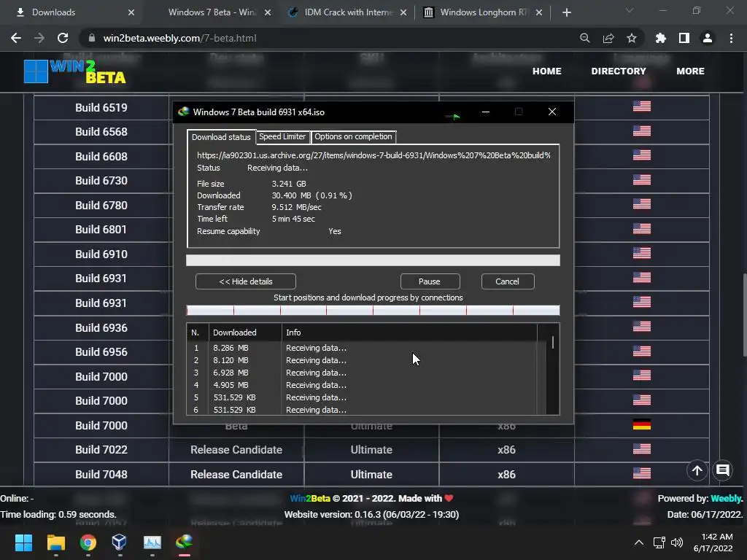
Task: Open a new browser tab
Action: (566, 12)
